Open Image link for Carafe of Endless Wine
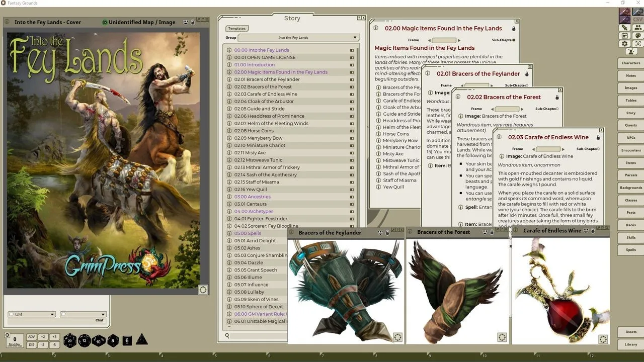Screen dimensions: 644x362 click(x=501, y=156)
